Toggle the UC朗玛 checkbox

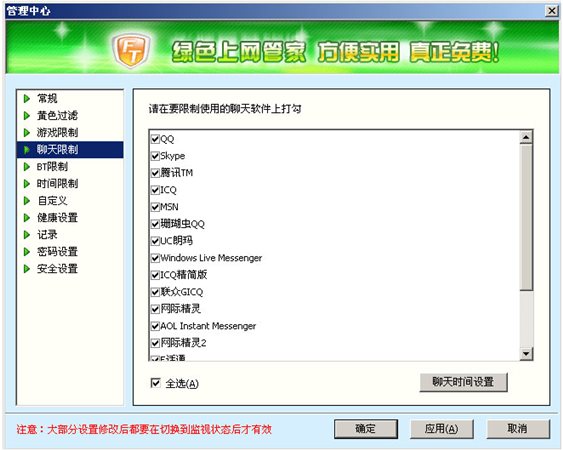tap(155, 241)
